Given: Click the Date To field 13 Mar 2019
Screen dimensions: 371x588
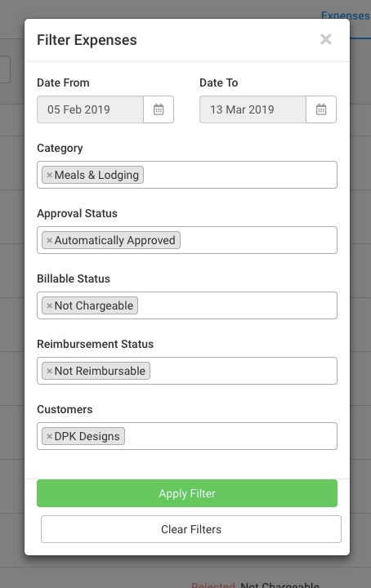Looking at the screenshot, I should pyautogui.click(x=253, y=109).
